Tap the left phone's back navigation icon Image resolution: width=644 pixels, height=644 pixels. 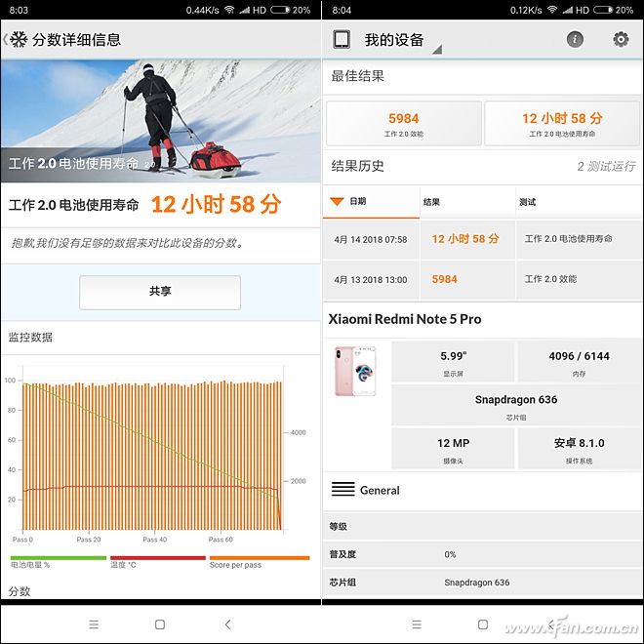point(227,624)
